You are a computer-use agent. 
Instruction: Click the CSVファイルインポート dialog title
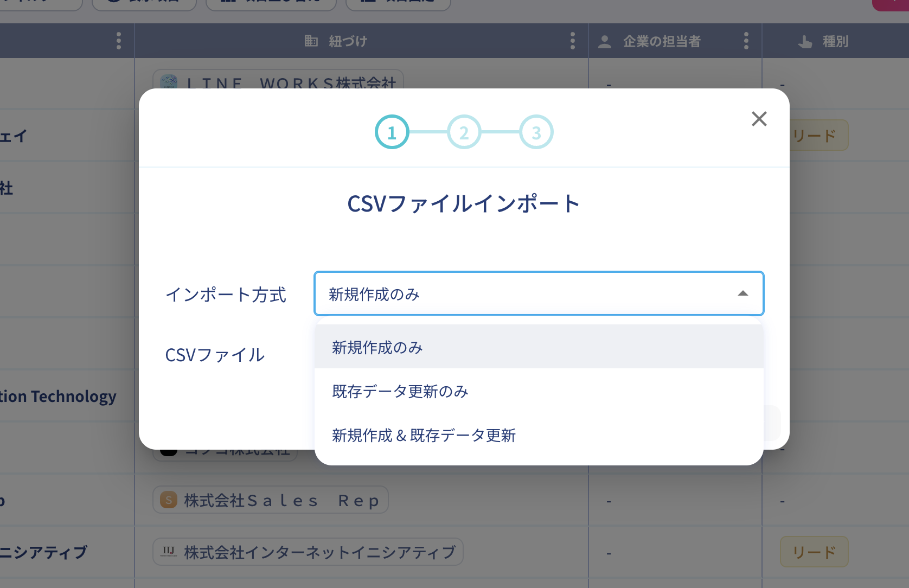(x=464, y=204)
